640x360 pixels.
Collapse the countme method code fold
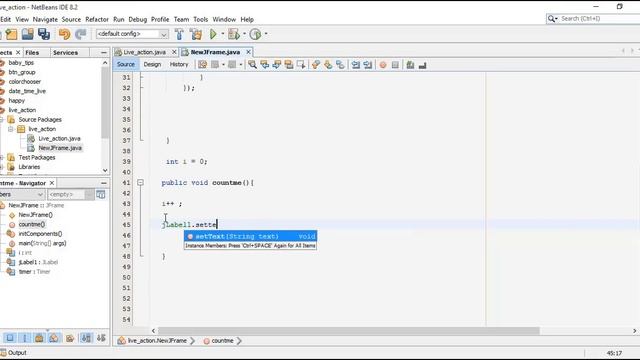(140, 182)
